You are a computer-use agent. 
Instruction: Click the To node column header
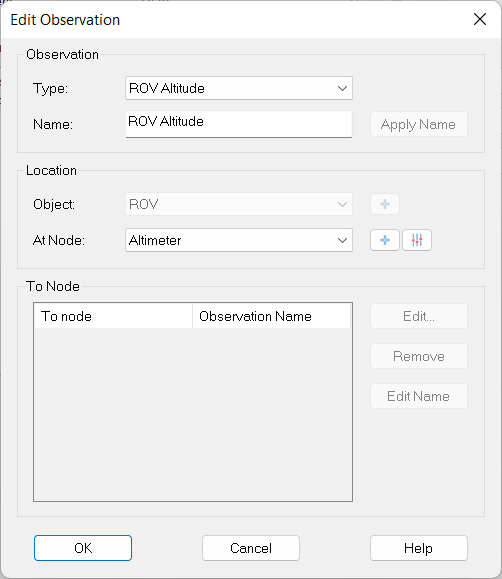(x=113, y=316)
